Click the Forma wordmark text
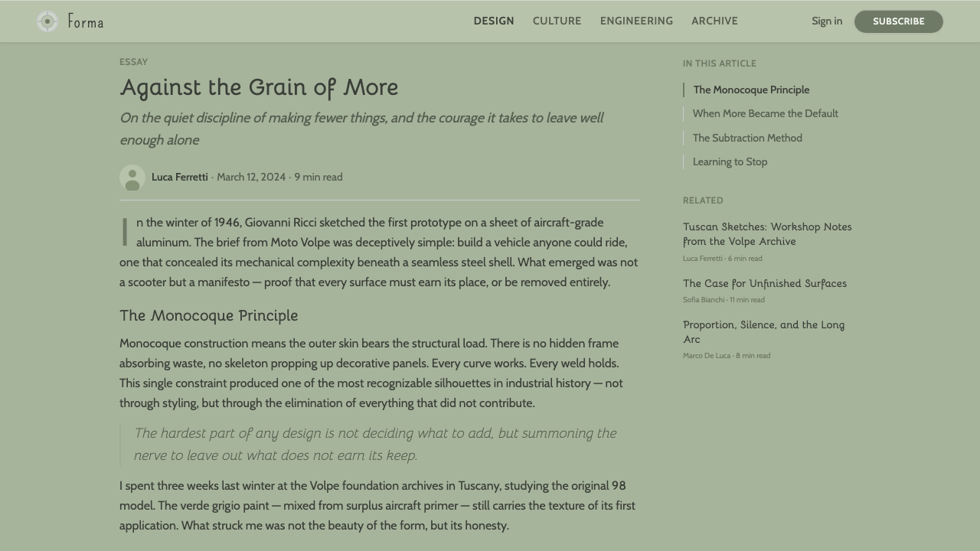980x551 pixels. (86, 21)
